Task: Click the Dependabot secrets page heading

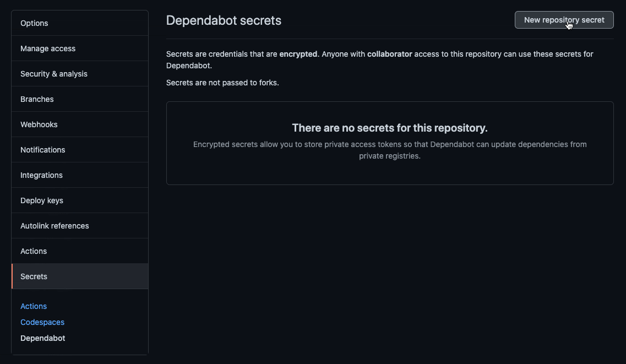Action: coord(224,20)
